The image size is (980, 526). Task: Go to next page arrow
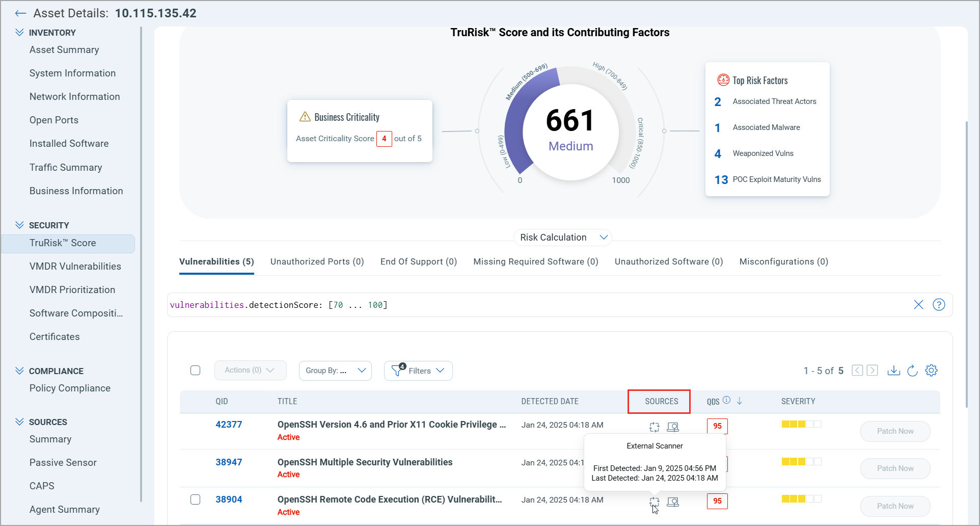point(872,371)
